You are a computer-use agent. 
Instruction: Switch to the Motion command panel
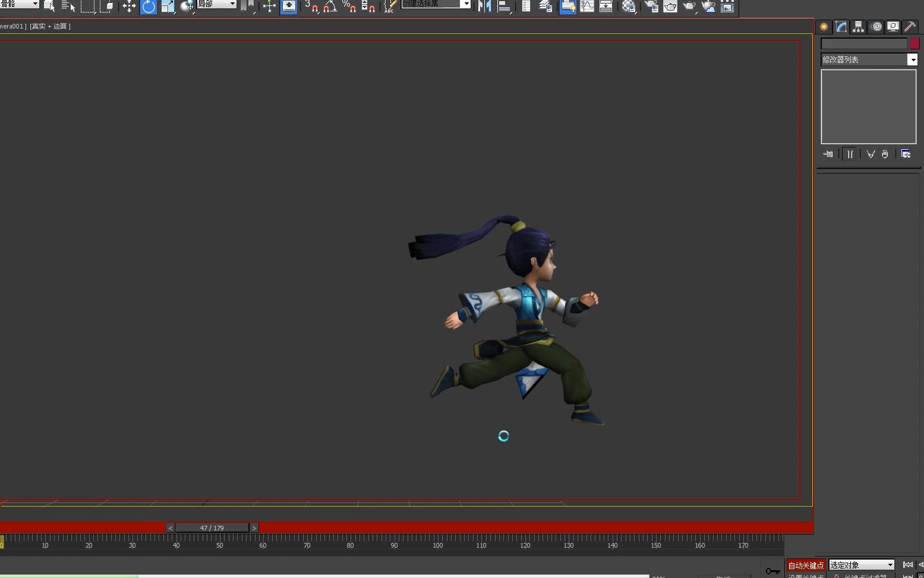coord(876,26)
